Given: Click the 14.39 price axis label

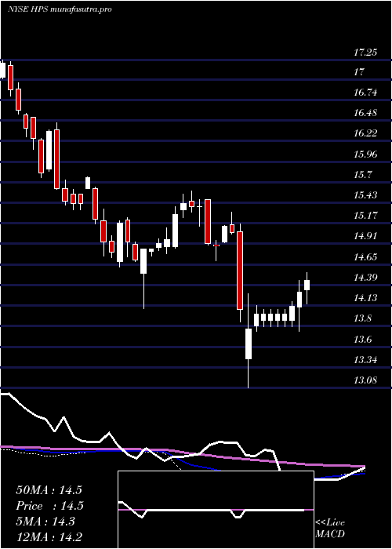Looking at the screenshot, I should pyautogui.click(x=366, y=278).
